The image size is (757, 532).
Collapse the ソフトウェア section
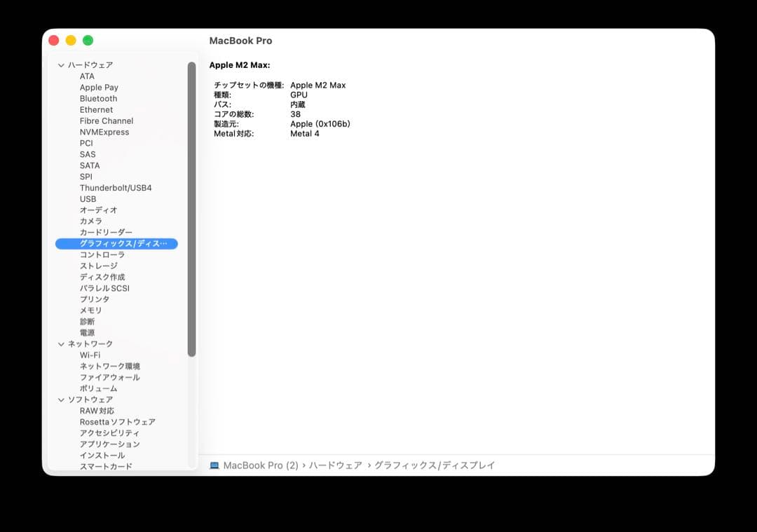point(62,399)
